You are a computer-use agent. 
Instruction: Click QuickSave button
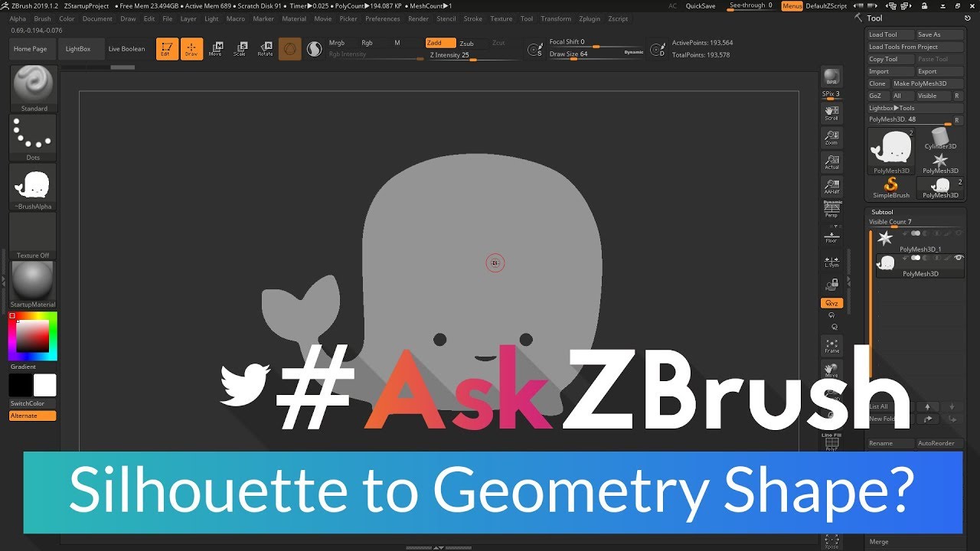tap(701, 5)
